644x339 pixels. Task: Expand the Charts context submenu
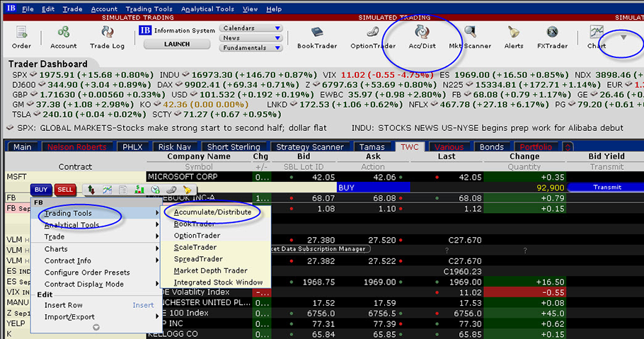pyautogui.click(x=98, y=249)
